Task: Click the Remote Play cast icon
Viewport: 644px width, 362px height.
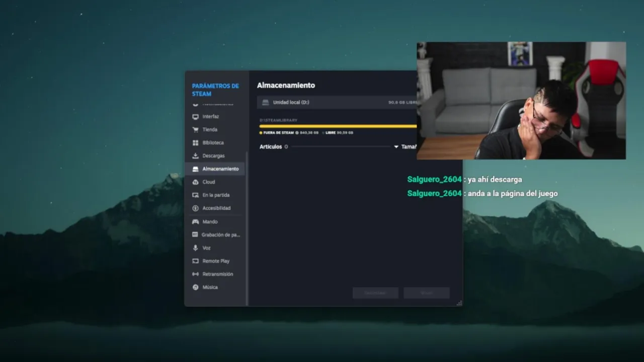Action: [195, 261]
